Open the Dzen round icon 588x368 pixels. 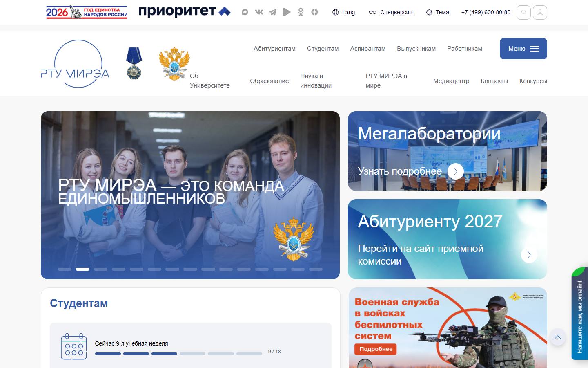coord(314,12)
